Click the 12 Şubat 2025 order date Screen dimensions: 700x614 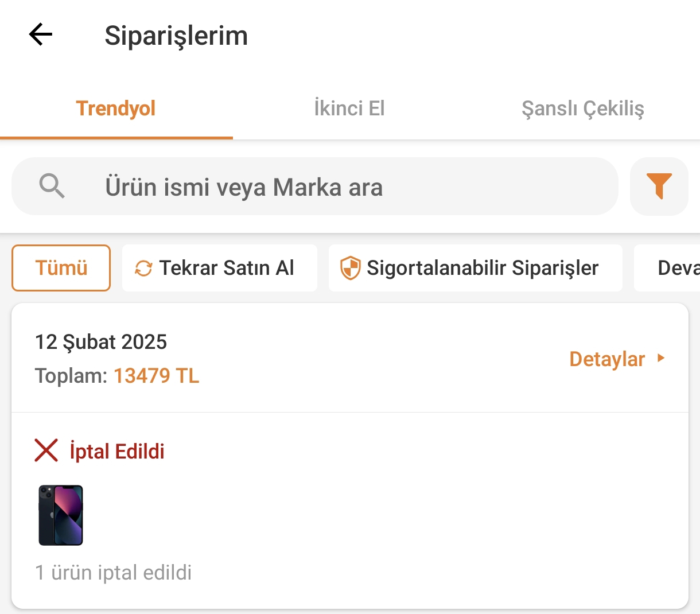click(101, 342)
